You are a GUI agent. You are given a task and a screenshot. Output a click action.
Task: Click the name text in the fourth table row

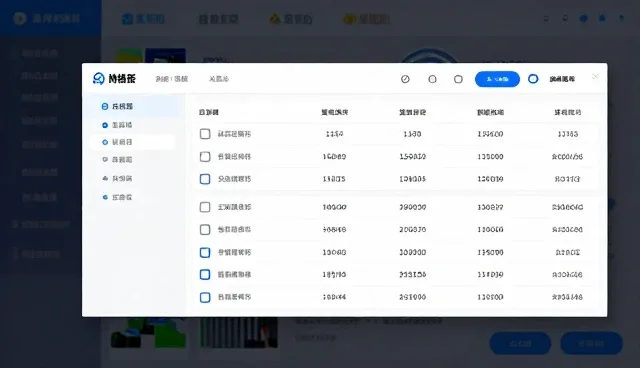coord(234,207)
